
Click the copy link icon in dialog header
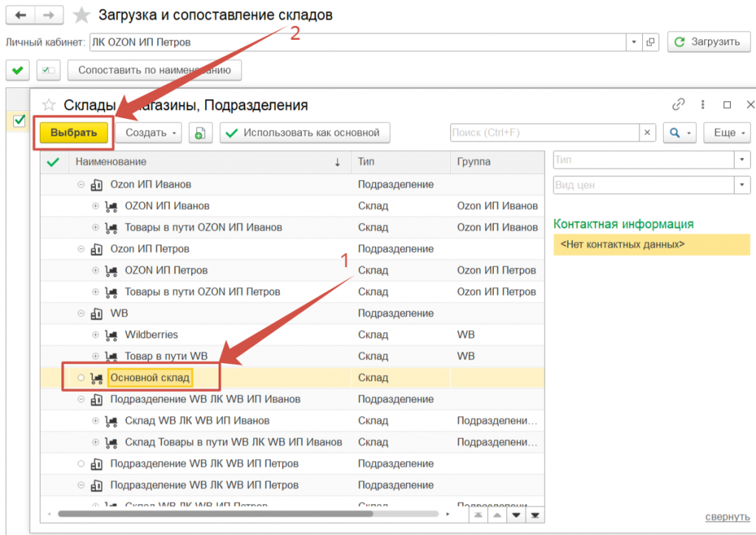pyautogui.click(x=678, y=105)
